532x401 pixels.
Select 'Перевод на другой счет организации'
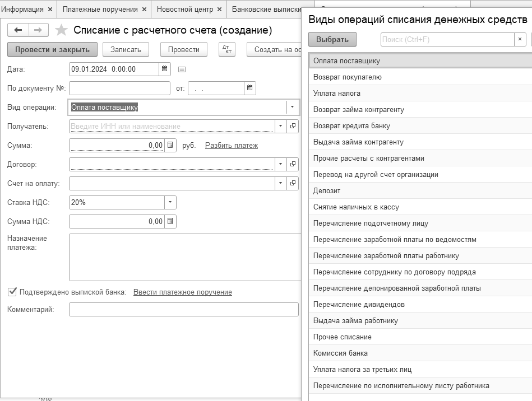tap(420, 175)
